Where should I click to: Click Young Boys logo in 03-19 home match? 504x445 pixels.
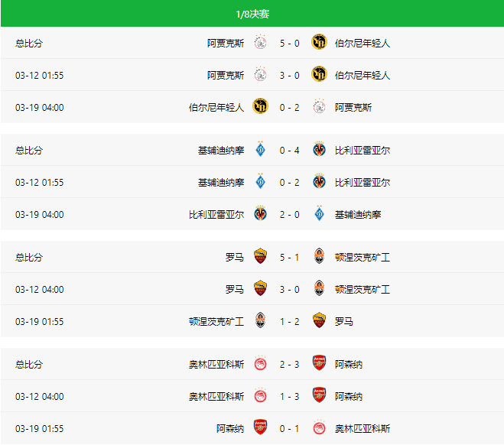coord(260,106)
